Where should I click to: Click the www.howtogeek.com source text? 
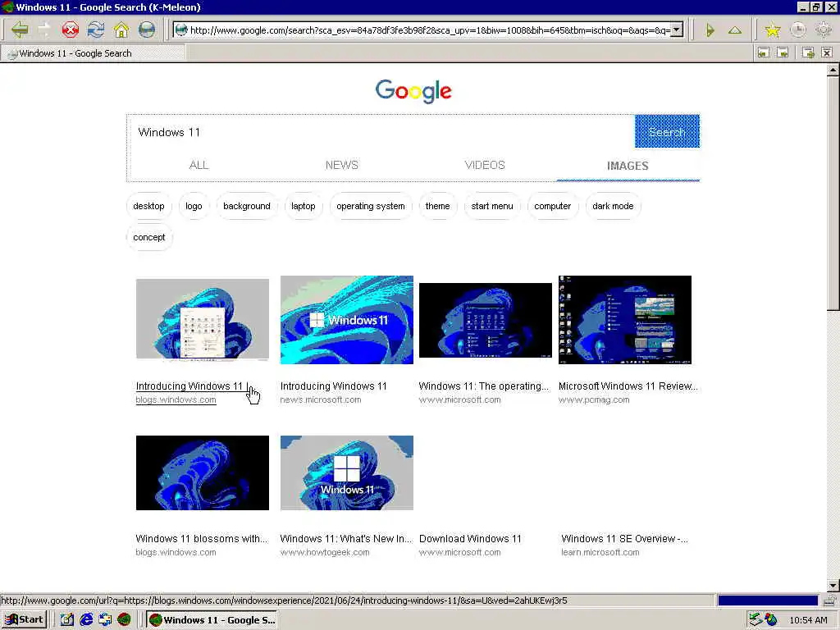pyautogui.click(x=325, y=552)
